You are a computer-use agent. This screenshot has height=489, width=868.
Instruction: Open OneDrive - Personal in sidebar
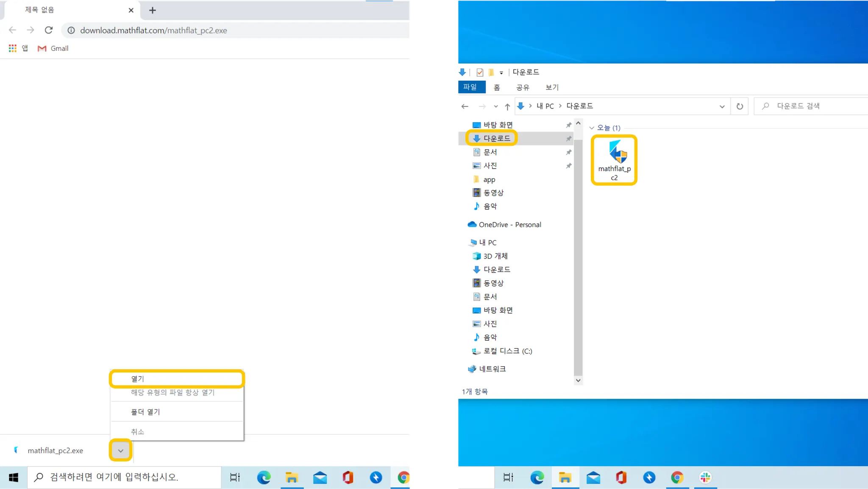509,225
